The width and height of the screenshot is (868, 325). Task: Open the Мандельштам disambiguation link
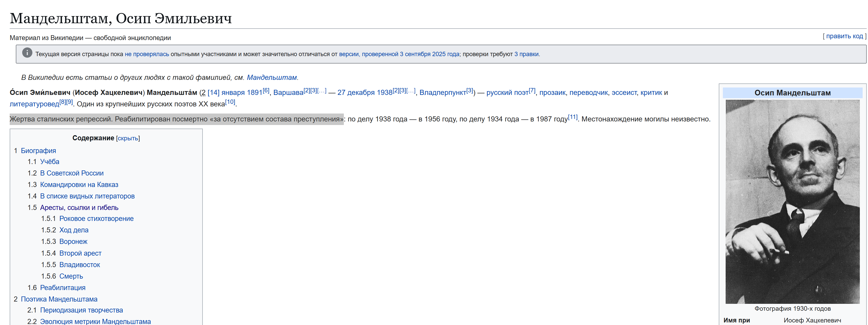click(272, 78)
